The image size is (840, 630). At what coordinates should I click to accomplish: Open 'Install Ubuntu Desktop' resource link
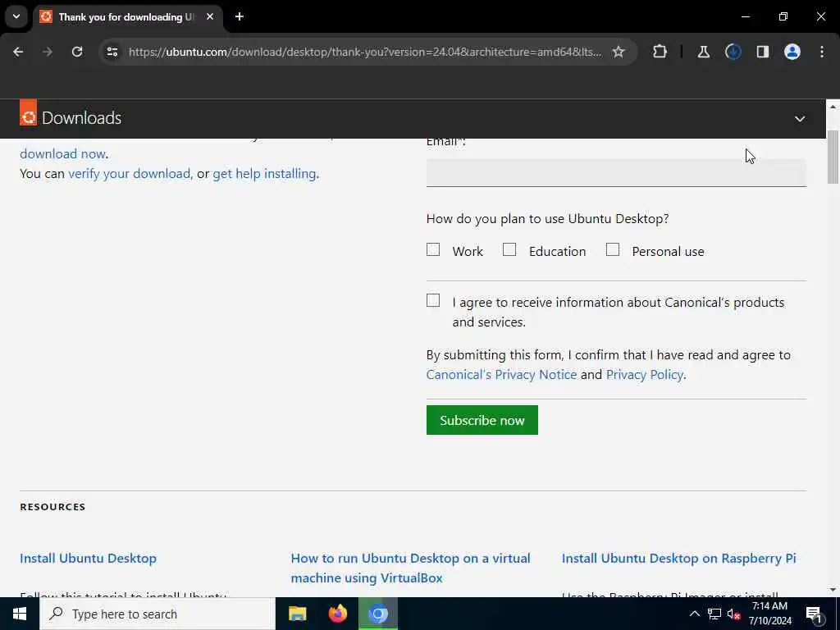coord(89,558)
